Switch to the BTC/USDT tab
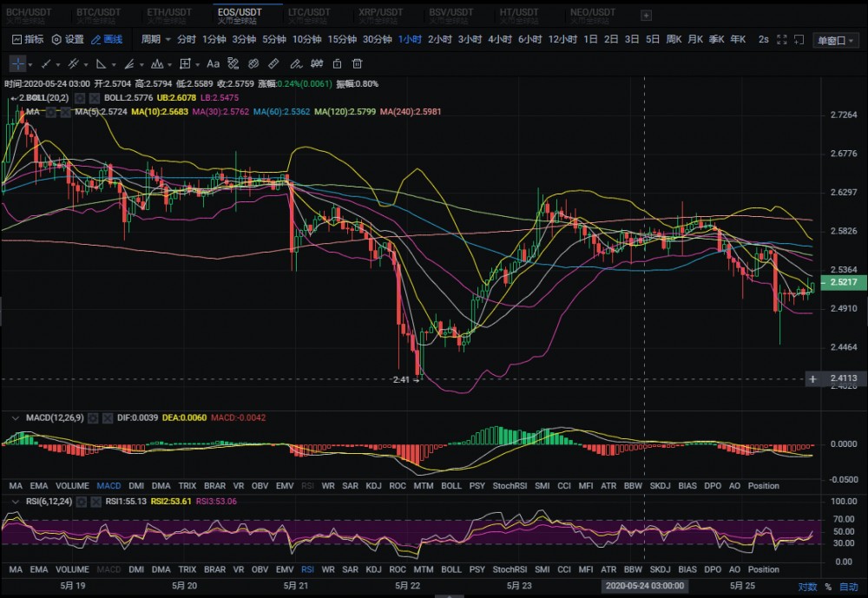 pyautogui.click(x=97, y=13)
